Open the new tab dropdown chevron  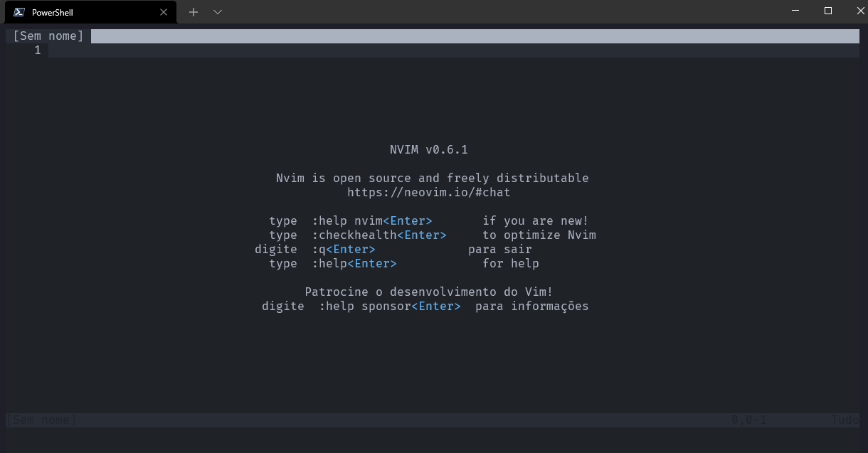[x=217, y=12]
